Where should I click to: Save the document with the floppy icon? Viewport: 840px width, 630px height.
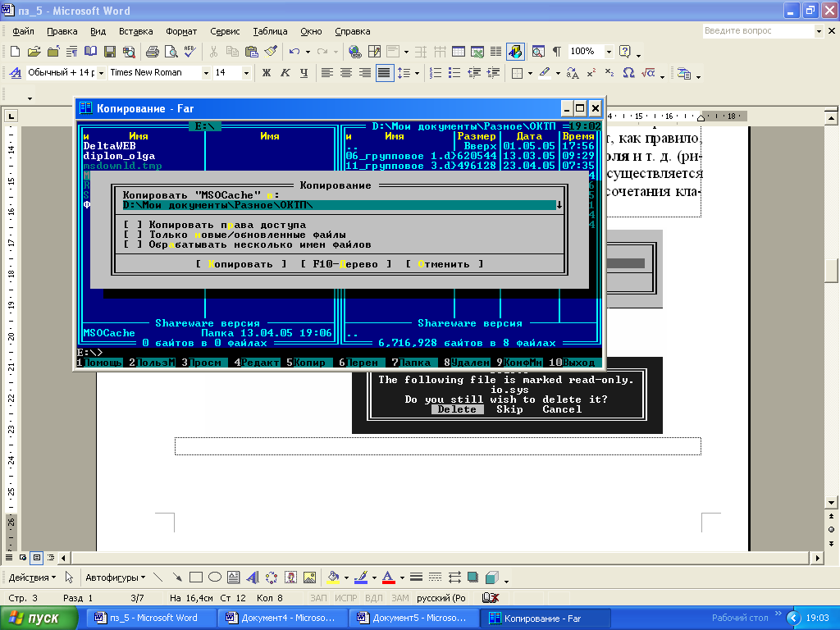pyautogui.click(x=110, y=52)
